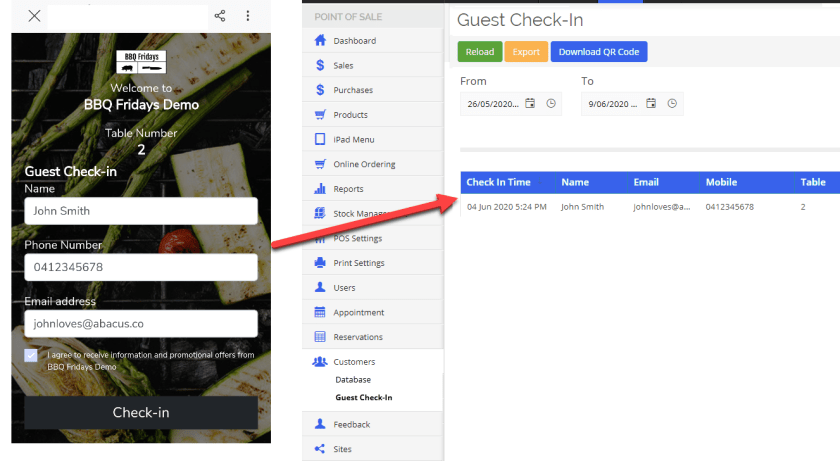Click the Reservations calendar grid icon
Image resolution: width=840 pixels, height=461 pixels.
[x=320, y=337]
